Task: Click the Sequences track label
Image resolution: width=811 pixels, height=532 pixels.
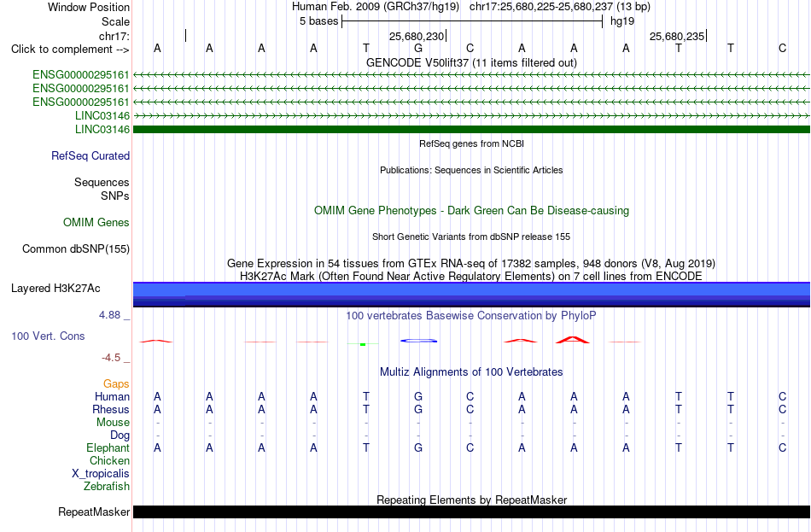Action: (102, 182)
